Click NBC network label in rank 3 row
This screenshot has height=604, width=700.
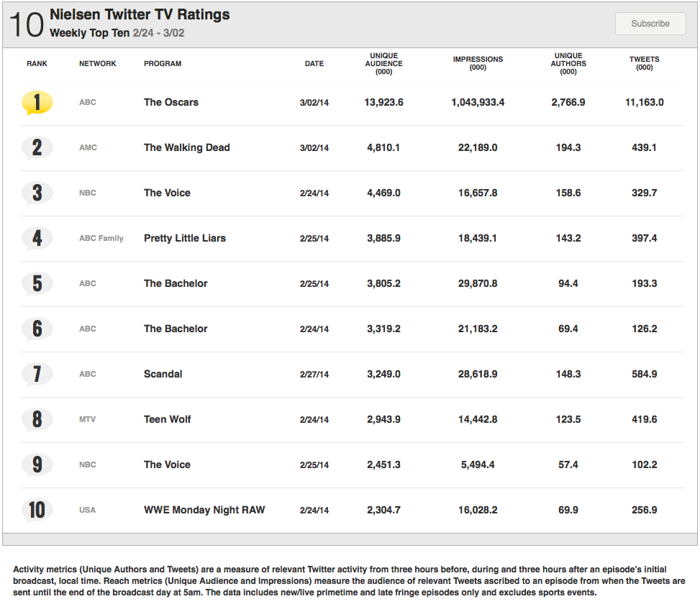[88, 193]
